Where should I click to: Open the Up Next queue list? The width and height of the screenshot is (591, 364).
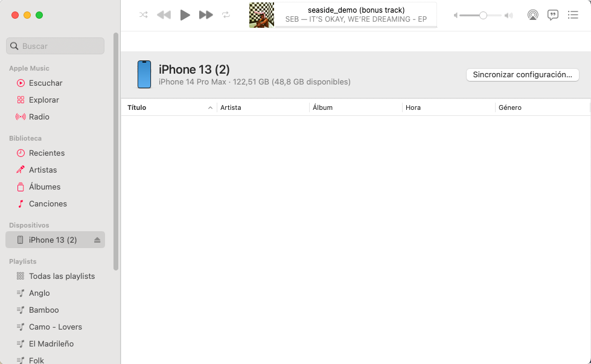(x=573, y=15)
